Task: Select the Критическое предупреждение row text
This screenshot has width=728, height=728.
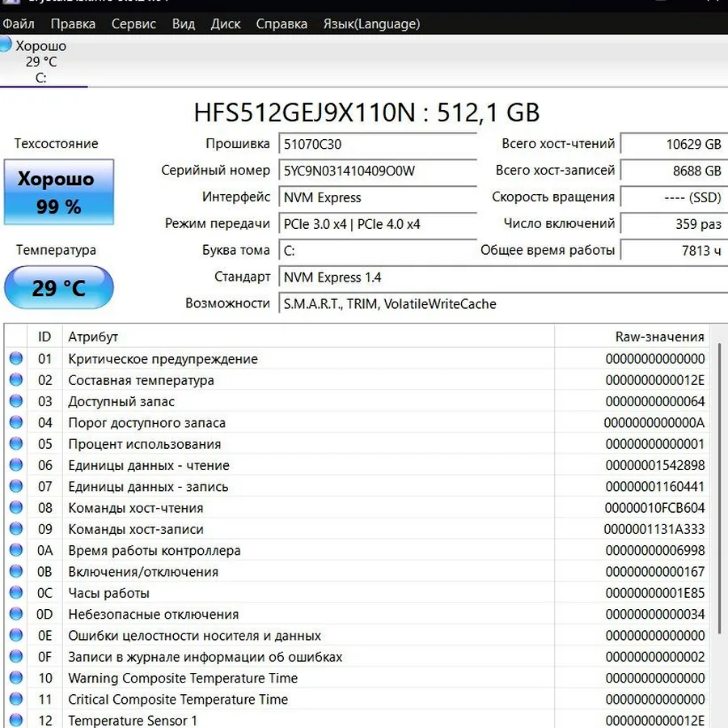Action: [163, 359]
